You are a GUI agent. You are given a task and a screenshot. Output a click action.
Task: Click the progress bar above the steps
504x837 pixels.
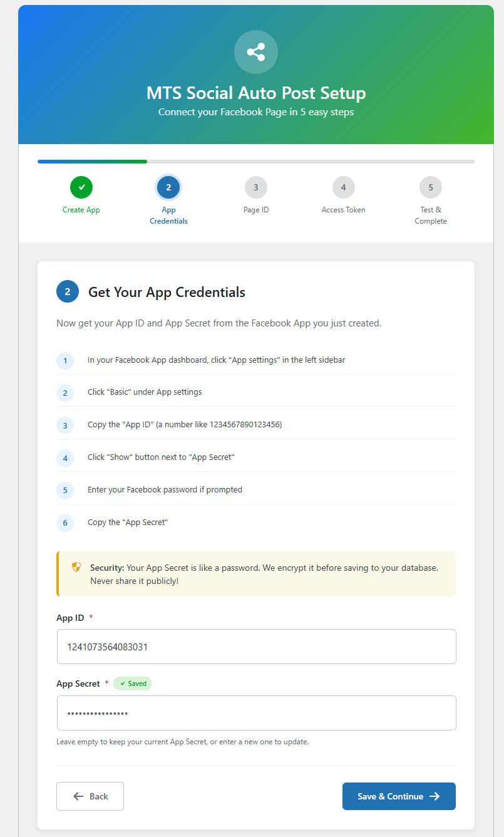click(x=255, y=161)
